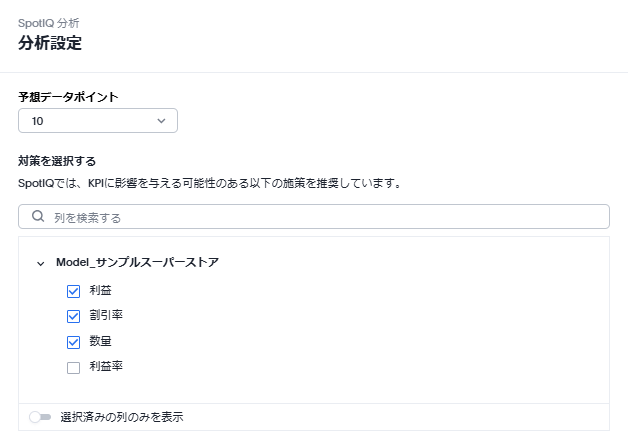
Task: Uncheck the 割引率 checkbox
Action: 73,316
